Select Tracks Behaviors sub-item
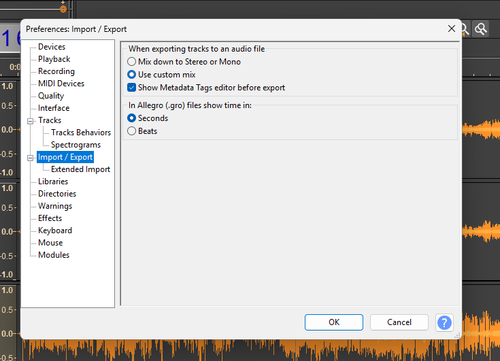This screenshot has height=361, width=500. [x=81, y=132]
